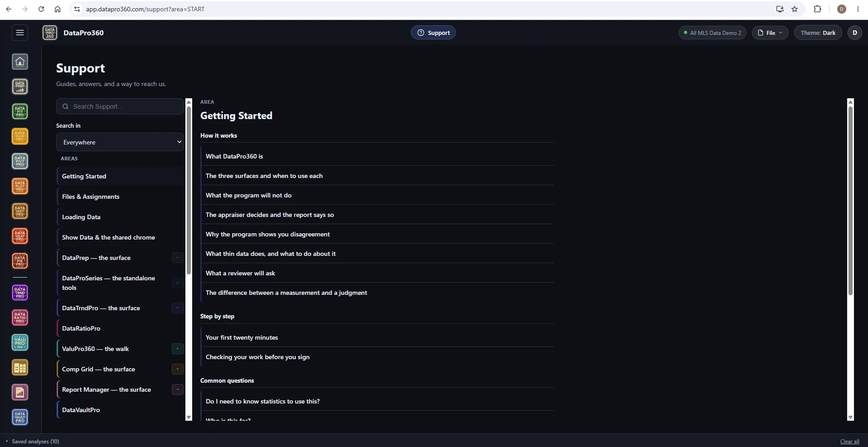Click the browser address bar URL
The width and height of the screenshot is (868, 447).
(x=145, y=9)
